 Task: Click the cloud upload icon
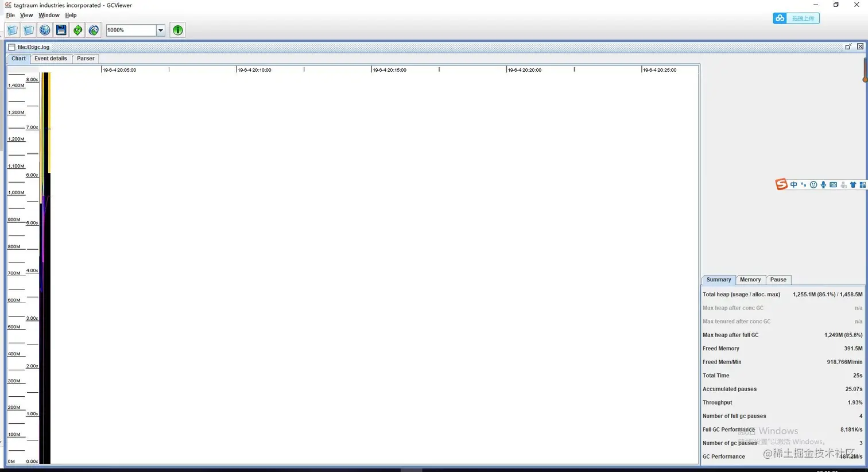click(780, 18)
